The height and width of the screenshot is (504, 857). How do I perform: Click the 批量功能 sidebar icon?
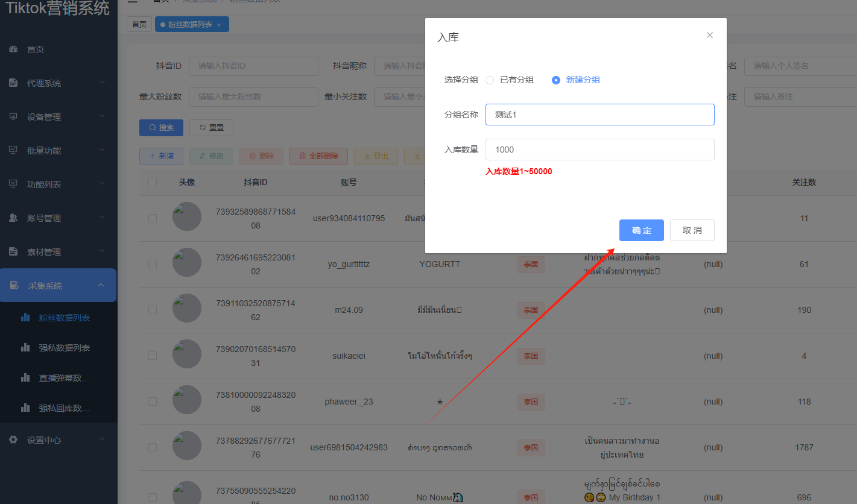point(13,151)
